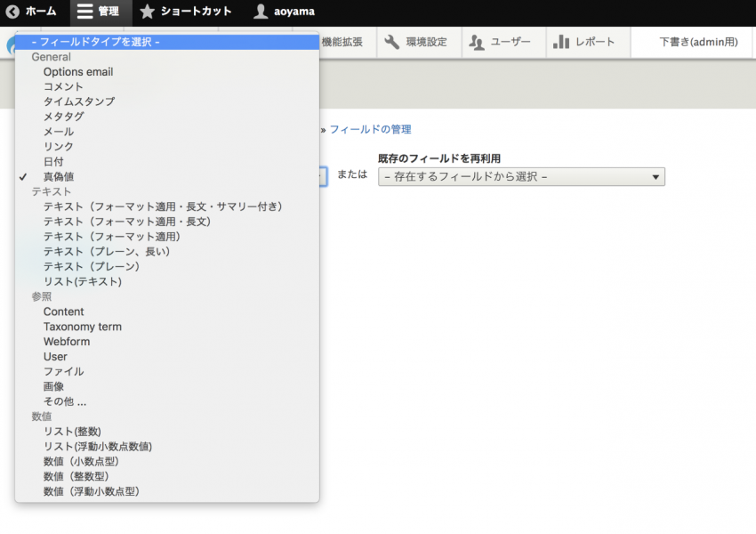
Task: Open the 機能拡張 menu item
Action: (x=341, y=42)
